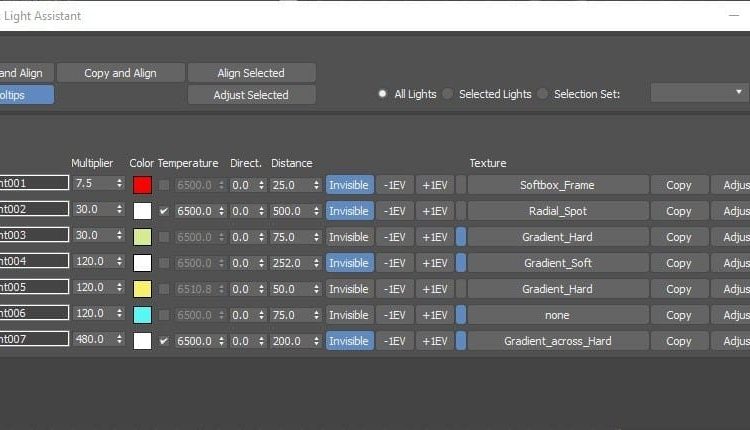Enable temperature checkbox for light 001
The image size is (750, 430).
[164, 185]
